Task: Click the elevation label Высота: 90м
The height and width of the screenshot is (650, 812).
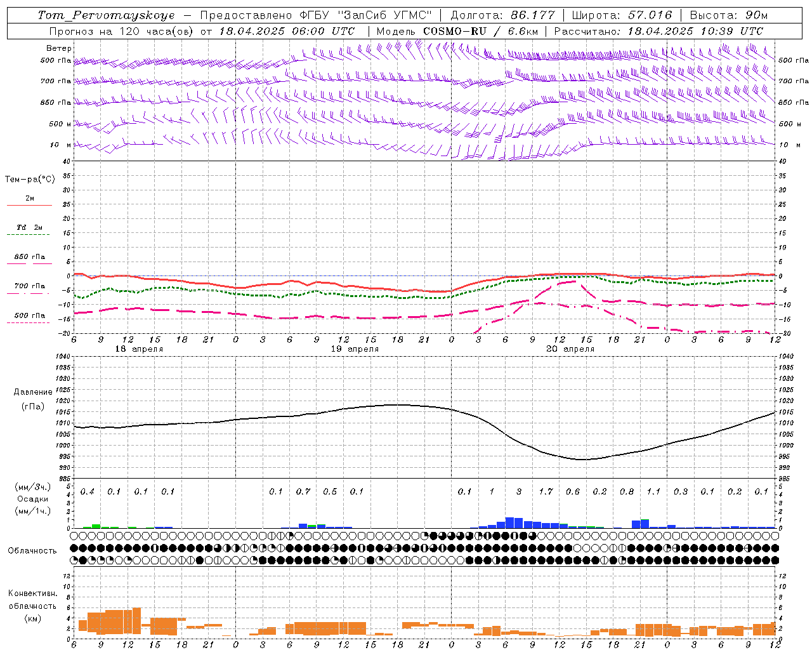Action: (728, 15)
